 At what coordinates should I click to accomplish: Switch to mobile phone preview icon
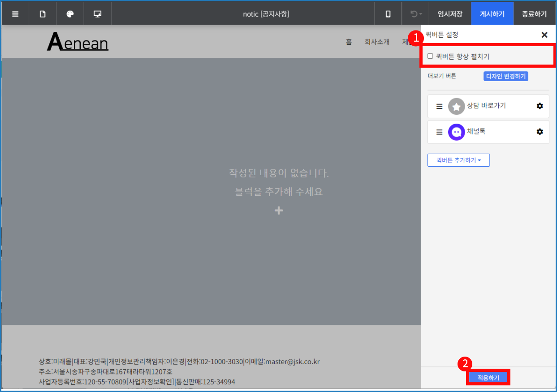point(388,14)
